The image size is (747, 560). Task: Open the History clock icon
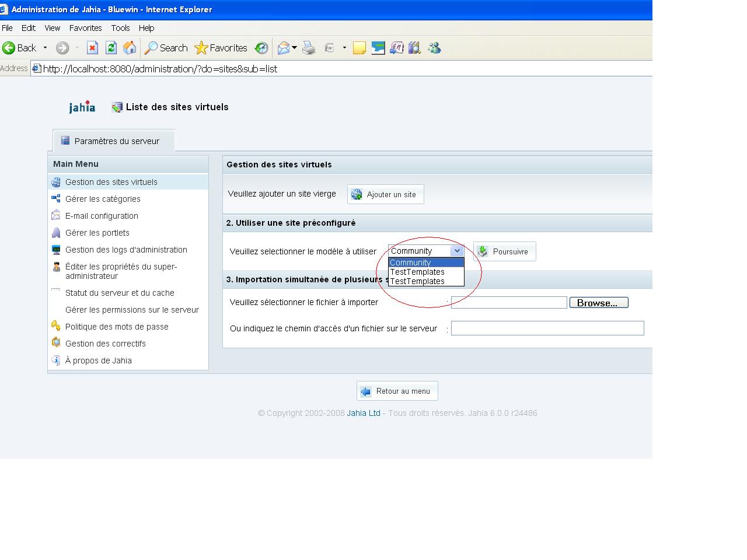click(261, 48)
